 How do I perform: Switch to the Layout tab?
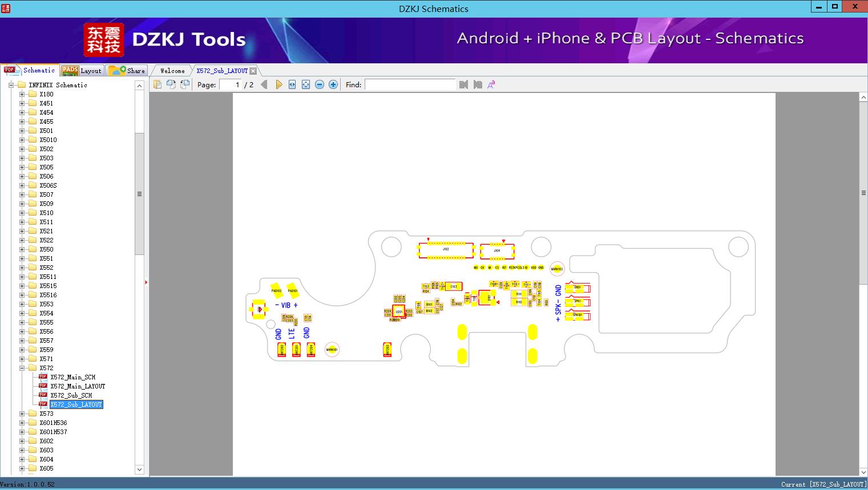pyautogui.click(x=82, y=70)
